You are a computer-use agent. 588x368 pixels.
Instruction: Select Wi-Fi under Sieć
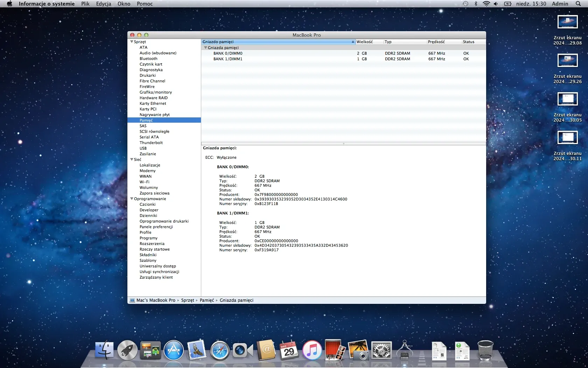point(145,182)
